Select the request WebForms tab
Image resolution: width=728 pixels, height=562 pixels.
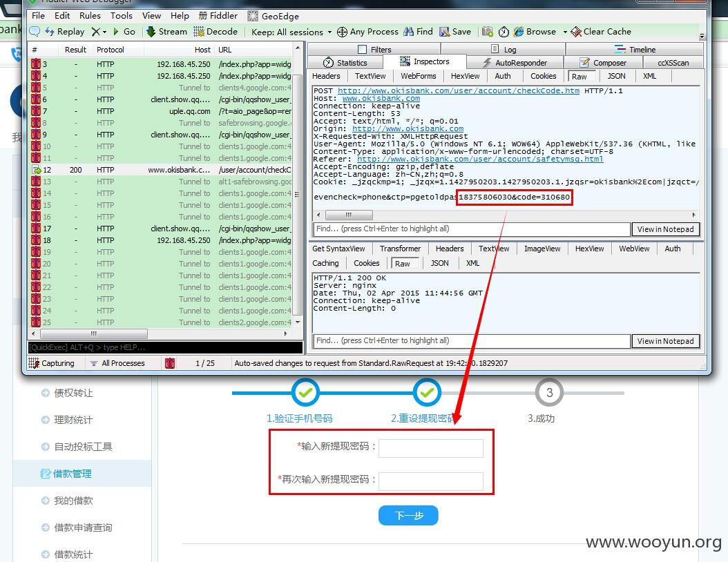pyautogui.click(x=419, y=76)
